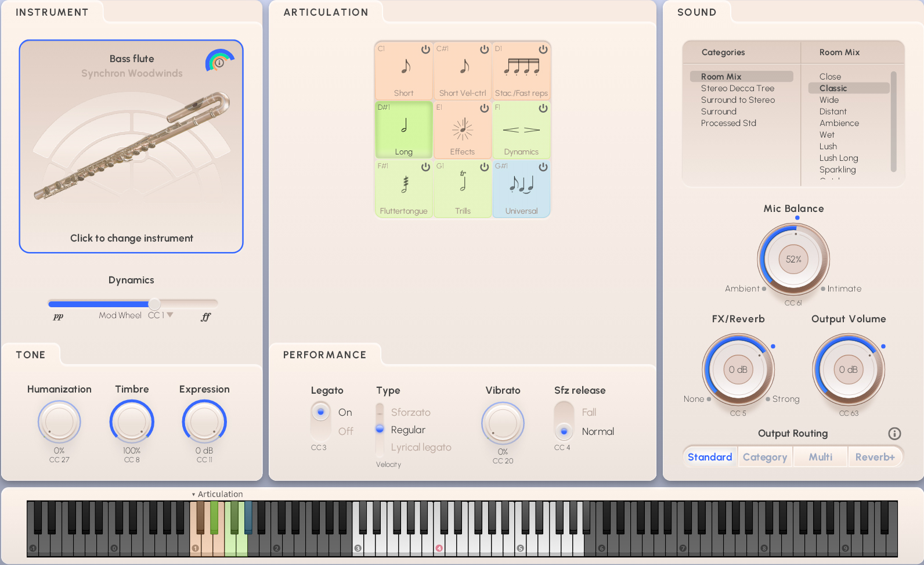Set Sfz release to Fall

589,412
